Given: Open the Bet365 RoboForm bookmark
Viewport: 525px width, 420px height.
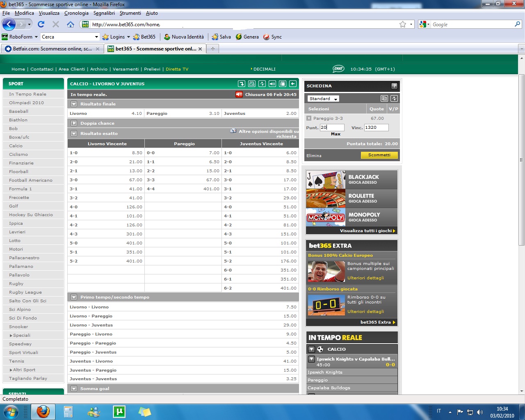Looking at the screenshot, I should coord(144,37).
